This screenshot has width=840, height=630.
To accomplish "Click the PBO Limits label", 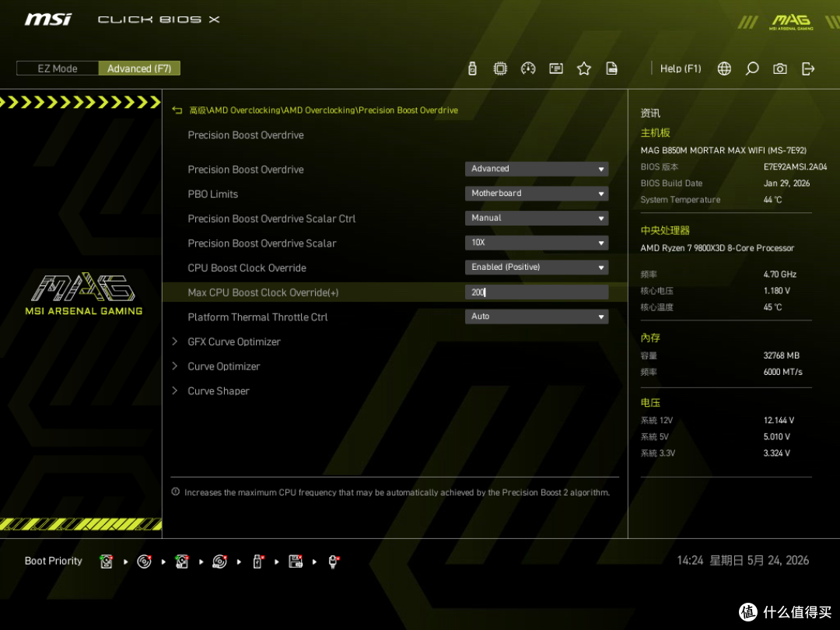I will pyautogui.click(x=212, y=194).
